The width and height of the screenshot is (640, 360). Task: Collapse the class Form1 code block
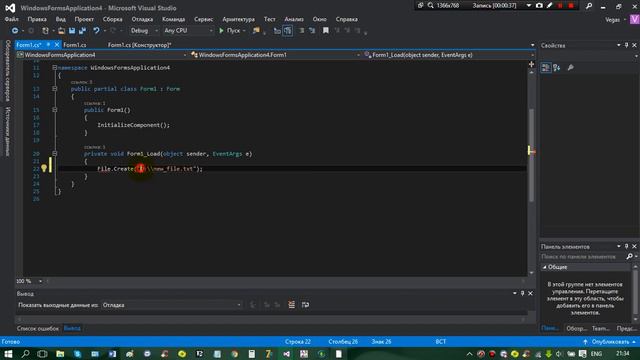[54, 89]
